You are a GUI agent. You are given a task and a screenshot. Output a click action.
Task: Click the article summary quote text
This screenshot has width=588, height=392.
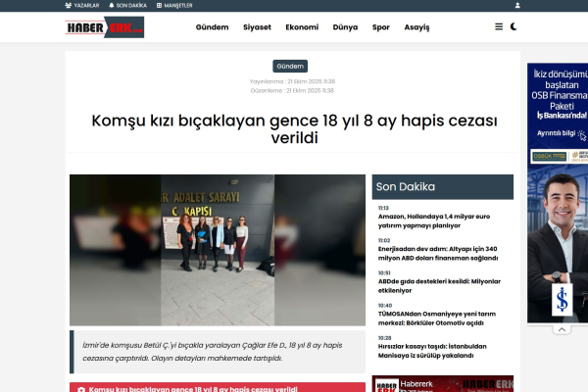213,352
